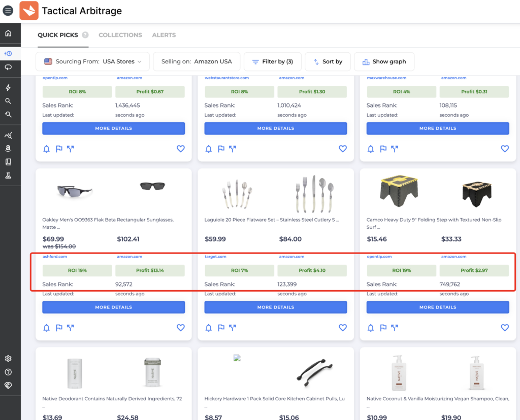
Task: Flag the Camco folding step deal
Action: point(383,328)
